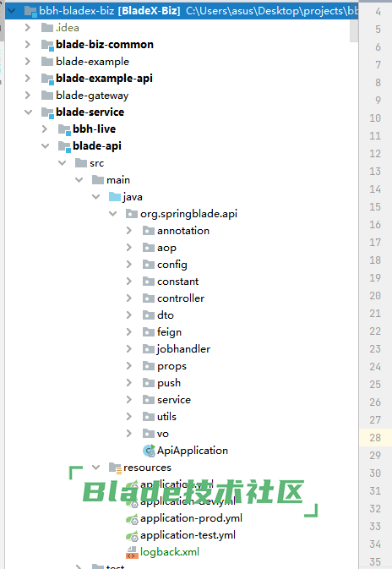Click line number 28 in editor gutter

[375, 438]
